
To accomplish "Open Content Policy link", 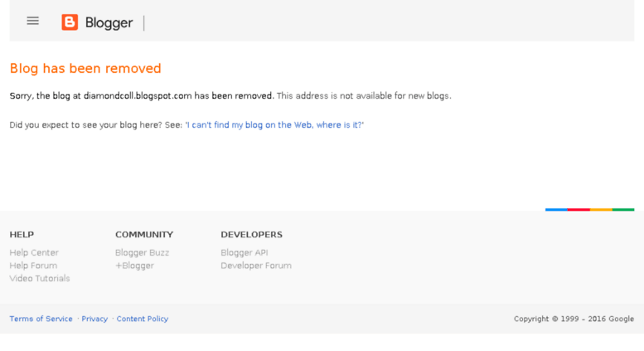I will click(x=143, y=319).
